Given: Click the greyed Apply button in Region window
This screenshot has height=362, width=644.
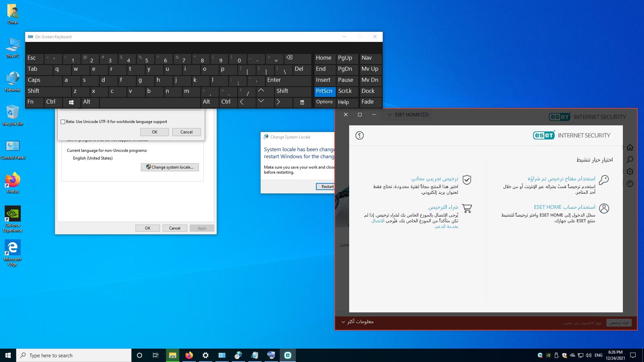Looking at the screenshot, I should (202, 228).
